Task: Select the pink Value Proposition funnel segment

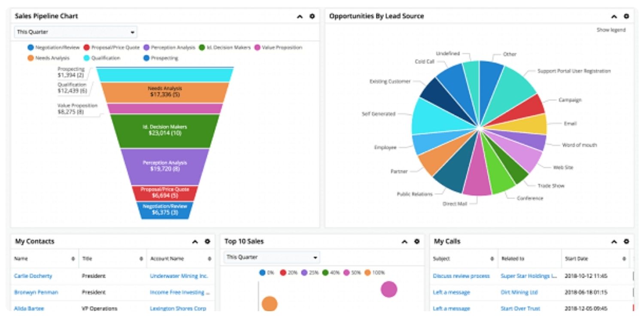Action: (x=165, y=108)
